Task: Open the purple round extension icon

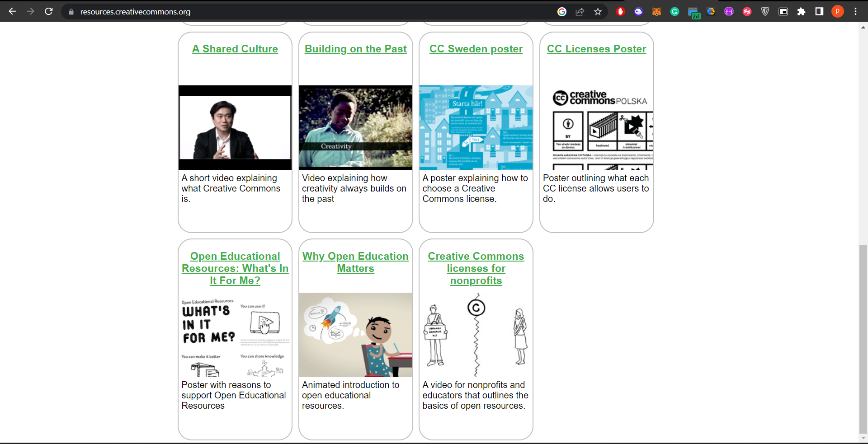Action: 638,12
